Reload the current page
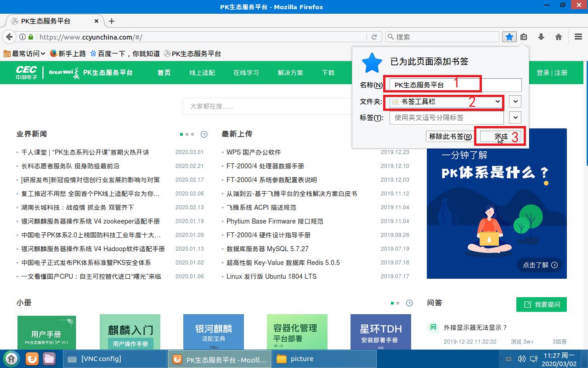The height and width of the screenshot is (368, 588). click(374, 36)
